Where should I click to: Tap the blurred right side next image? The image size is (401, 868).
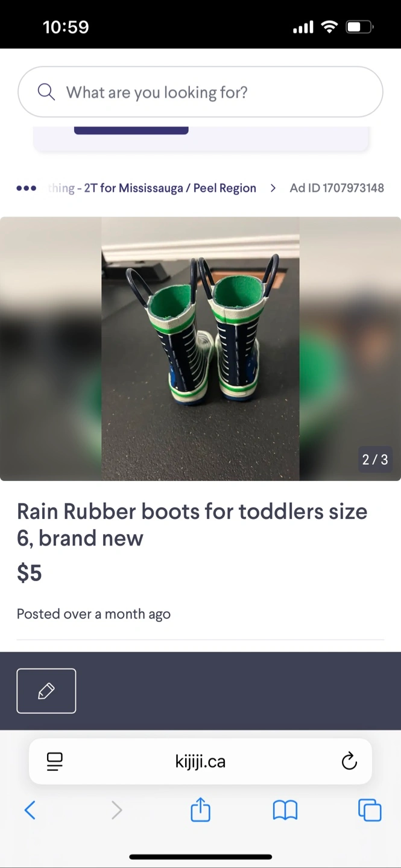(x=350, y=348)
